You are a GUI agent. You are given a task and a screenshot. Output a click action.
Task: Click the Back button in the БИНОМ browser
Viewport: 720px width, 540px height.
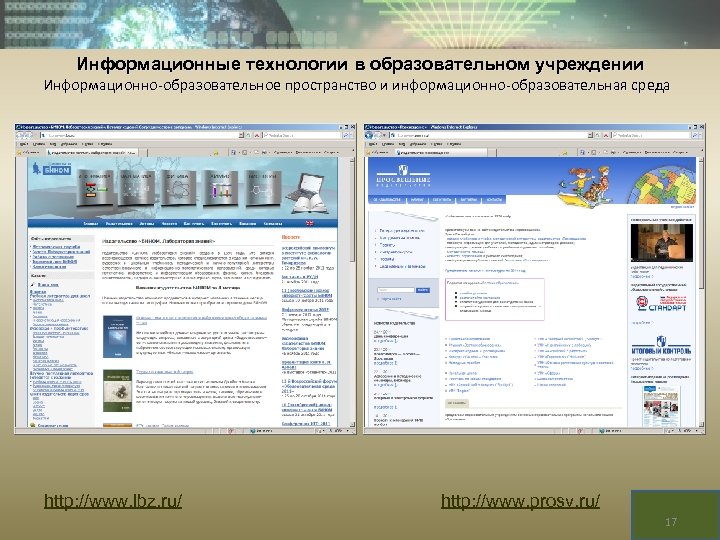click(x=20, y=135)
